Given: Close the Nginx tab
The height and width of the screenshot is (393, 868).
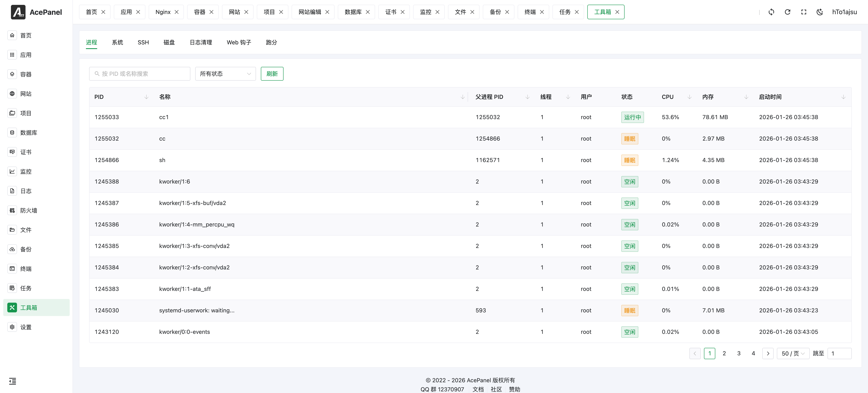Looking at the screenshot, I should coord(177,12).
